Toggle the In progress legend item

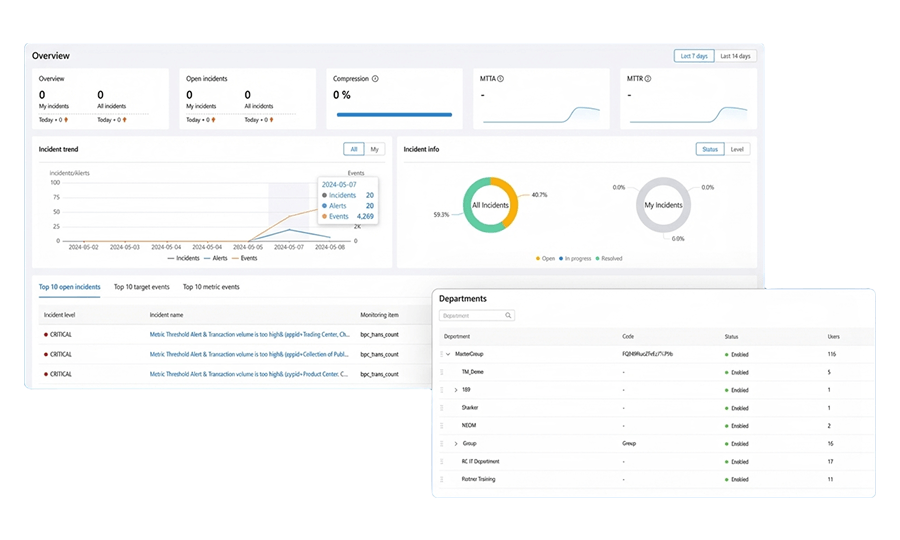[575, 259]
